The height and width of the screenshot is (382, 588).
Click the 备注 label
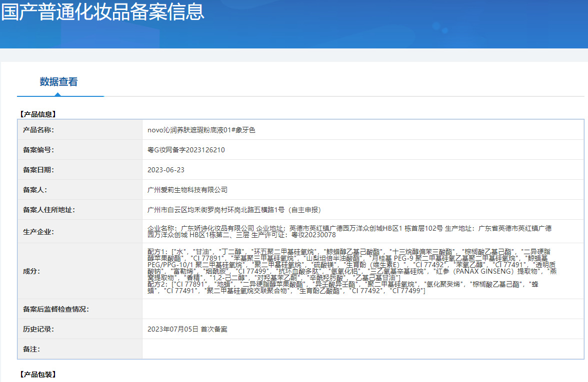(x=31, y=349)
